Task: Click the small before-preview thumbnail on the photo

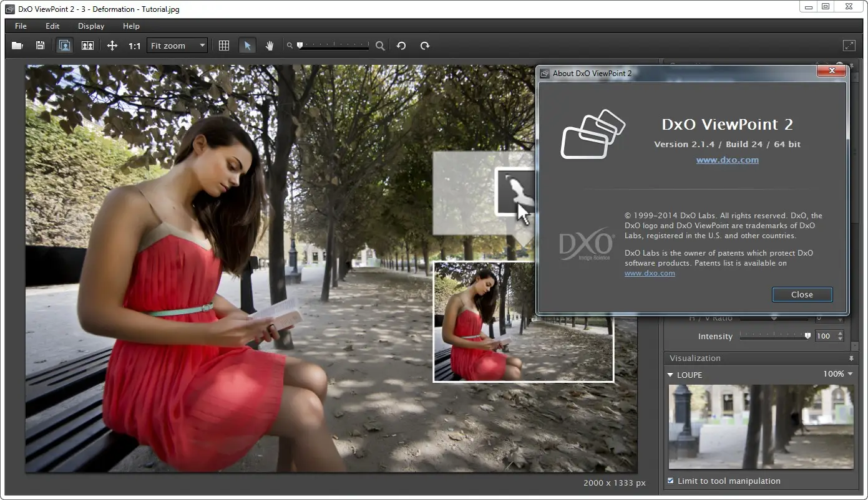Action: click(x=524, y=321)
